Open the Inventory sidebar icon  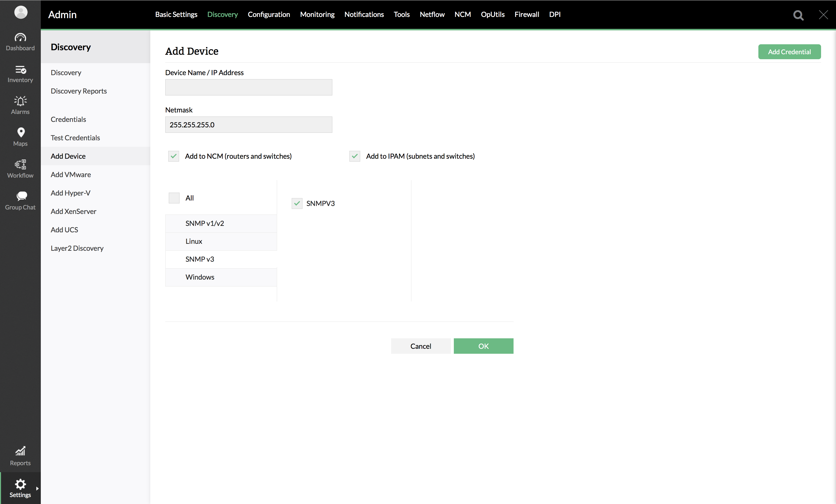[x=20, y=74]
